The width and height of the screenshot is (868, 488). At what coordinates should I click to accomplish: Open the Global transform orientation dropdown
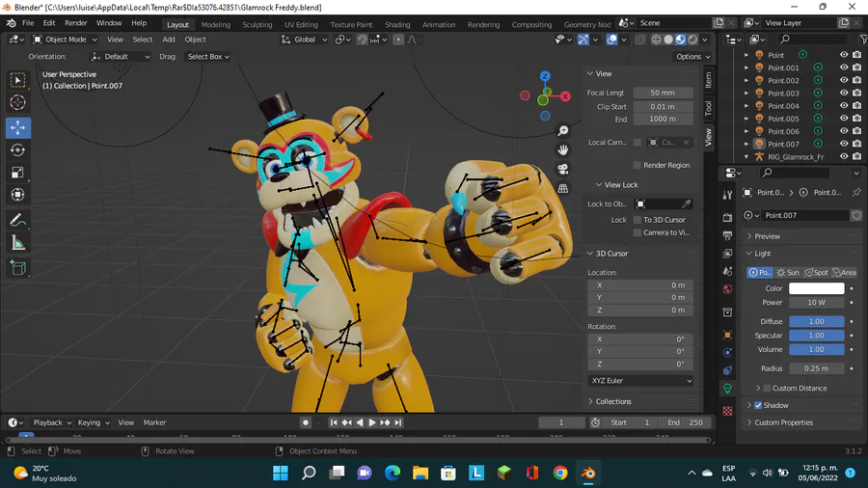[304, 40]
